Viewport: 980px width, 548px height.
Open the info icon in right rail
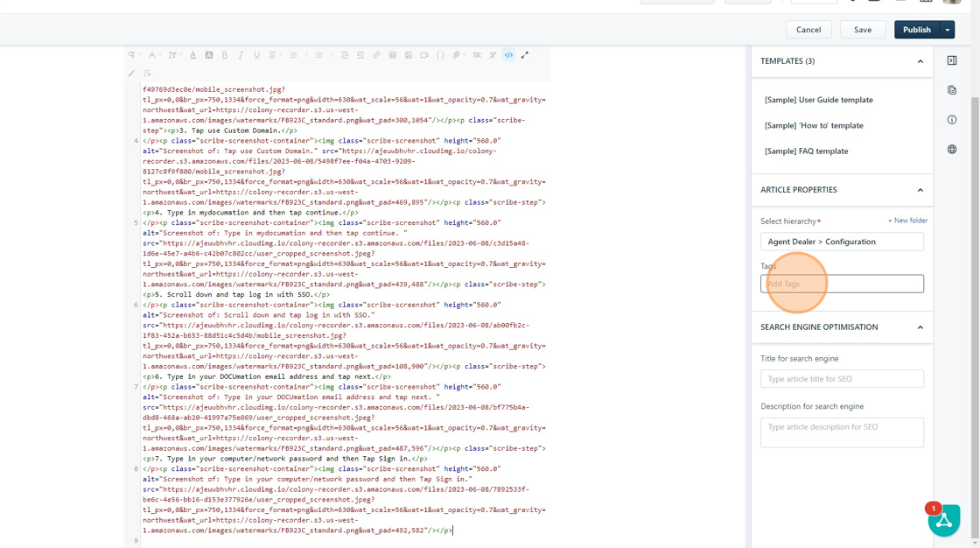coord(952,119)
